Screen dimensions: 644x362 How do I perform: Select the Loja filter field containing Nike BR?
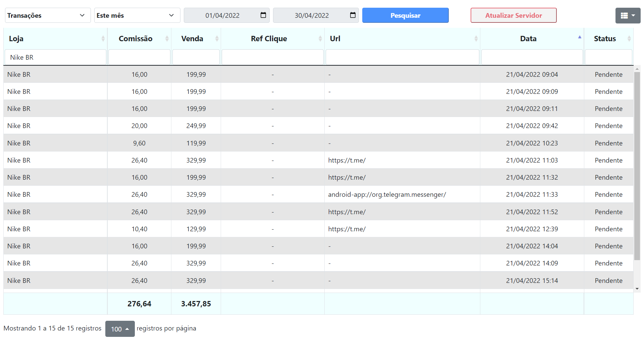tap(55, 57)
